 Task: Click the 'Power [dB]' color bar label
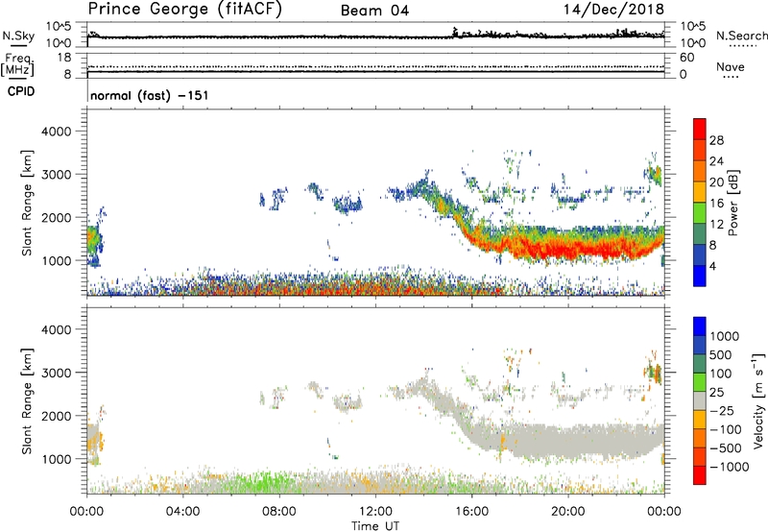(x=733, y=203)
